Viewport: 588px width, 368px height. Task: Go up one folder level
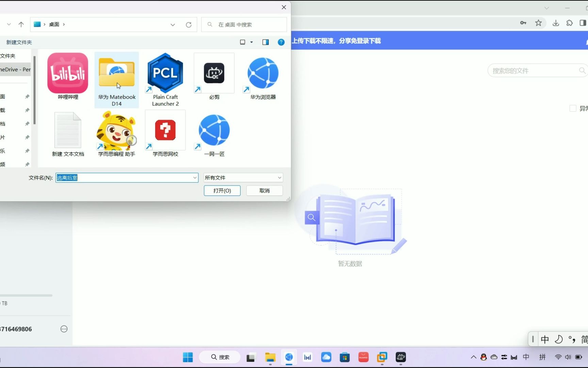[x=21, y=25]
